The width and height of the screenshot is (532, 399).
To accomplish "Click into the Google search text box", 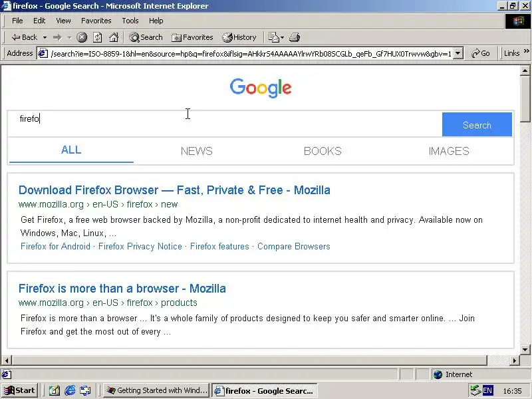I will (225, 124).
